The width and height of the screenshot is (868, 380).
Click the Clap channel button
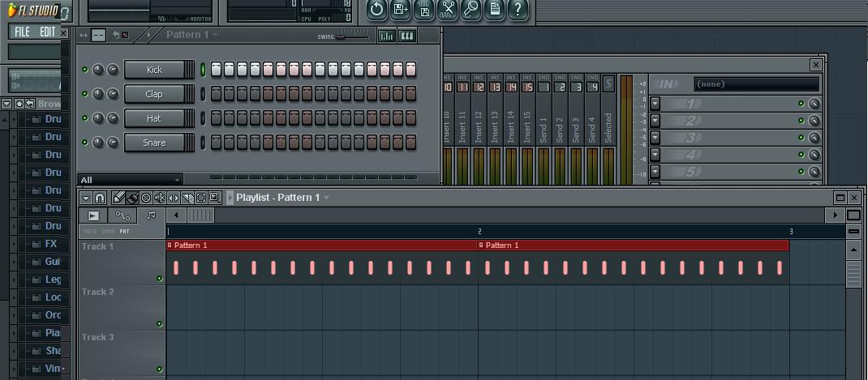[154, 94]
